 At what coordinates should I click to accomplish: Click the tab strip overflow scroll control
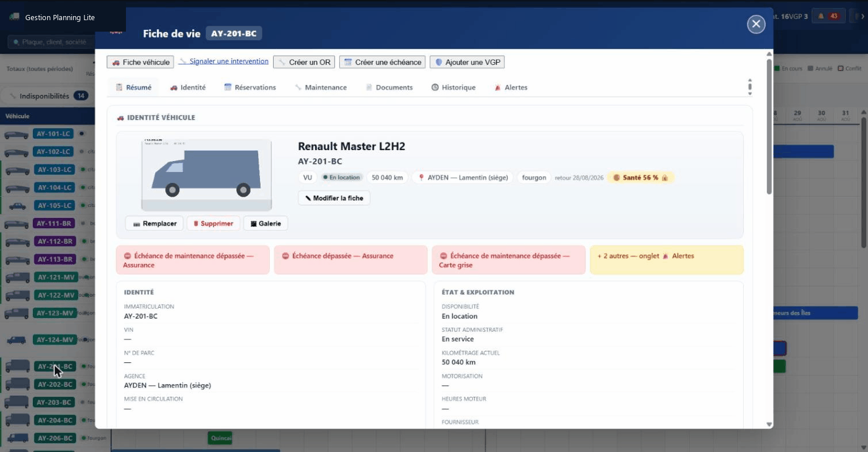[x=750, y=87]
